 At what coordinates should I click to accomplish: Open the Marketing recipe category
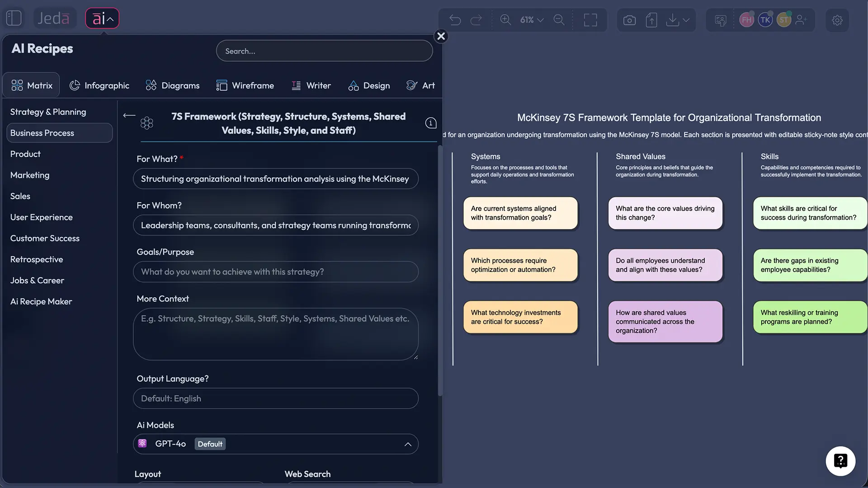point(30,175)
